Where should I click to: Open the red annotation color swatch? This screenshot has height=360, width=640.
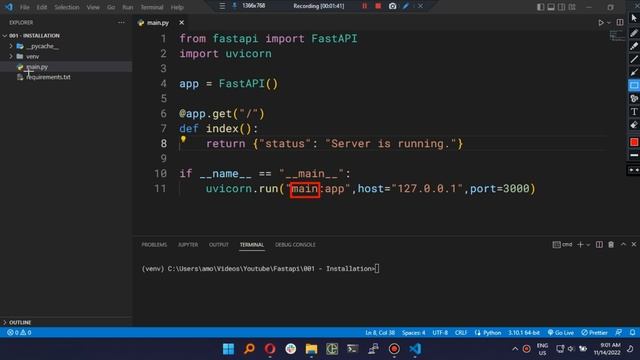point(634,142)
